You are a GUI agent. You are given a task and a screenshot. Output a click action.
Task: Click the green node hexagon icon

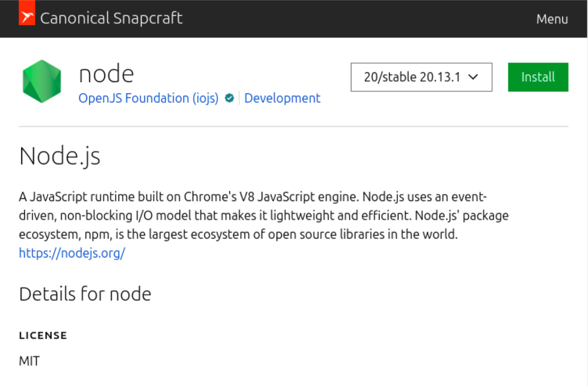[x=42, y=81]
